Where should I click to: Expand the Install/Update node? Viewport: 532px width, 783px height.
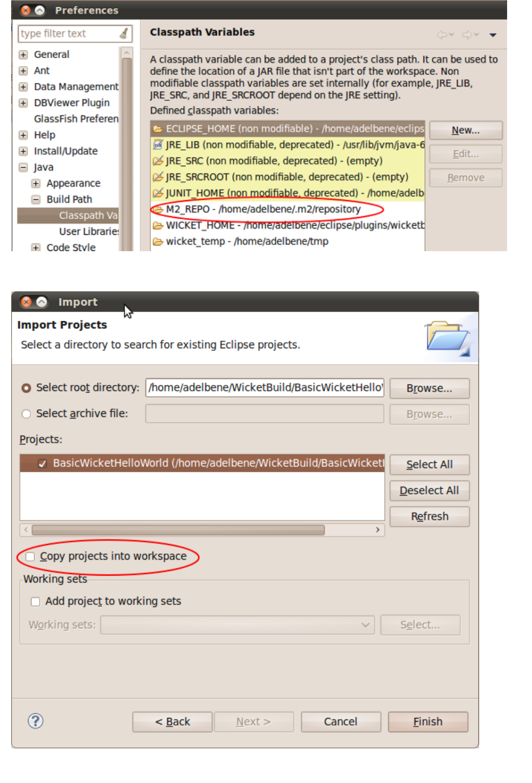pos(23,151)
